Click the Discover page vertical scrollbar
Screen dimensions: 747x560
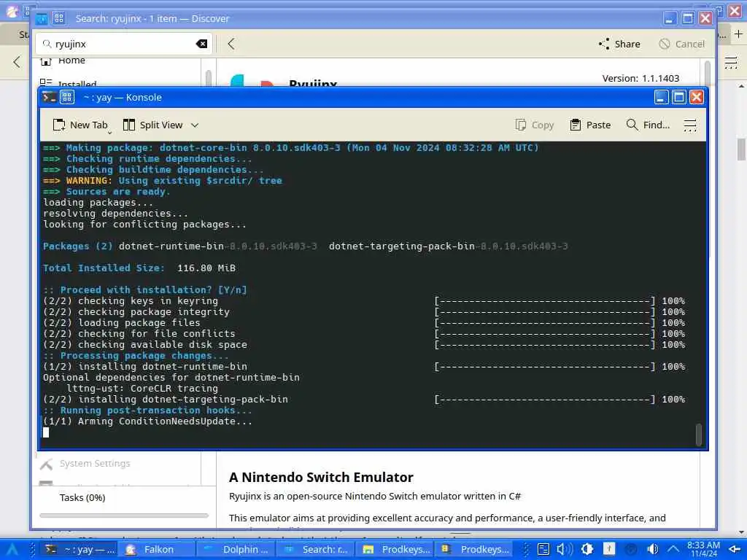[x=707, y=72]
